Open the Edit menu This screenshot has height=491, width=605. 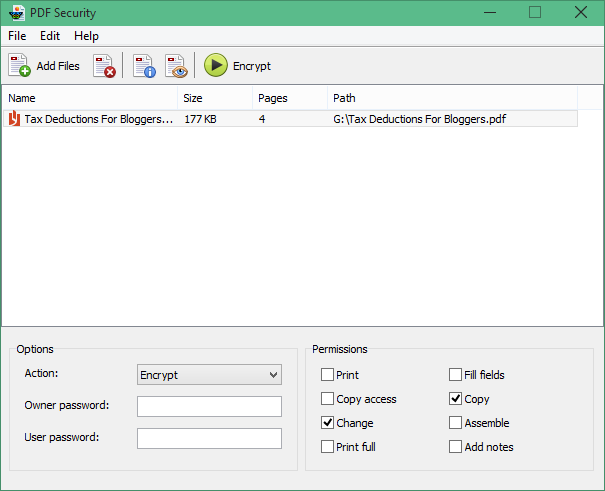coord(50,36)
